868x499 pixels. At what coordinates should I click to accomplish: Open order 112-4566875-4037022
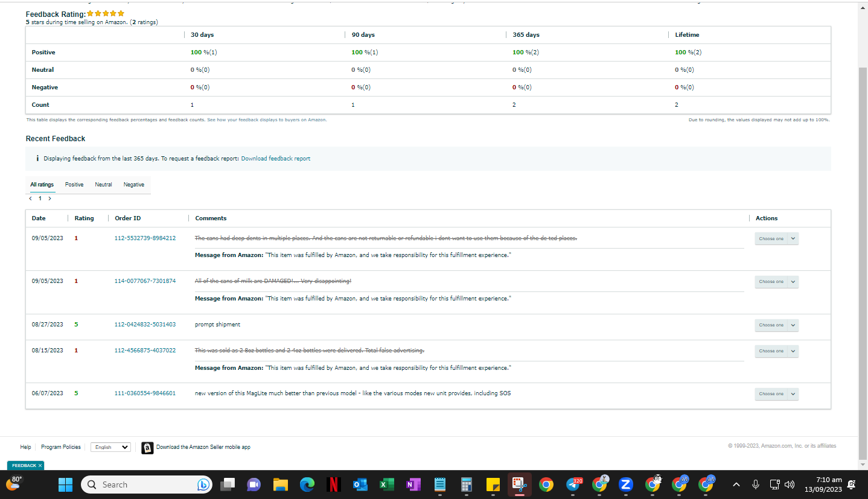[145, 351]
